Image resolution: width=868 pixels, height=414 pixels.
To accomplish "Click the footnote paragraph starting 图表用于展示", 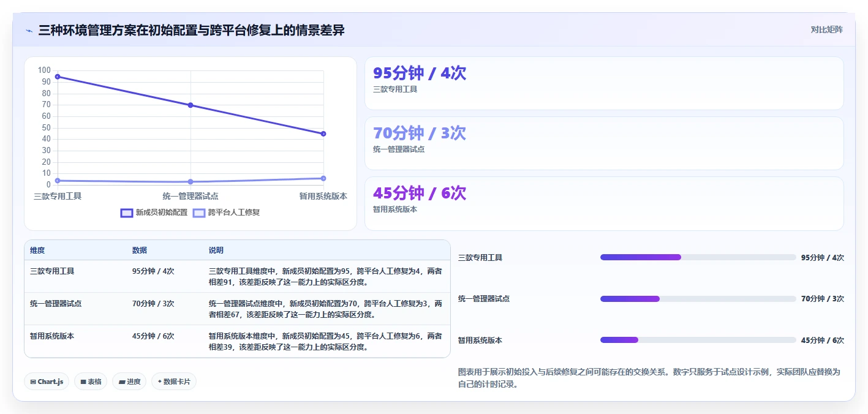I will [649, 378].
